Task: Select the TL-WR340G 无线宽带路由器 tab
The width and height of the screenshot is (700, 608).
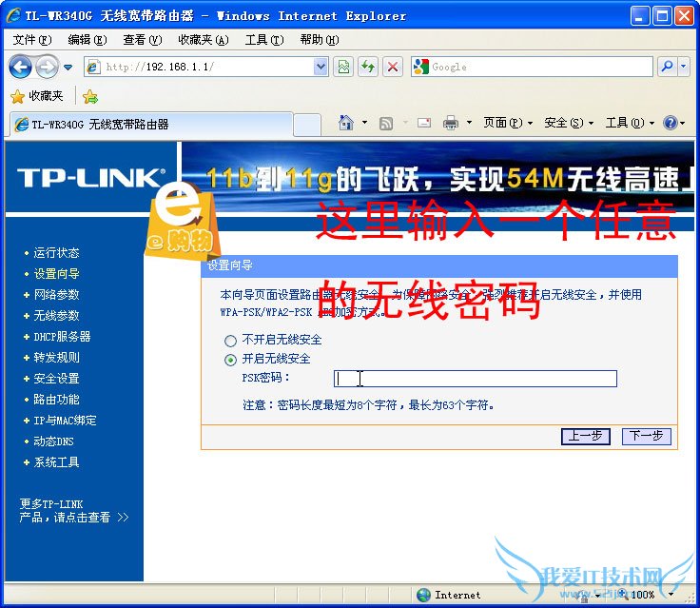Action: (149, 125)
